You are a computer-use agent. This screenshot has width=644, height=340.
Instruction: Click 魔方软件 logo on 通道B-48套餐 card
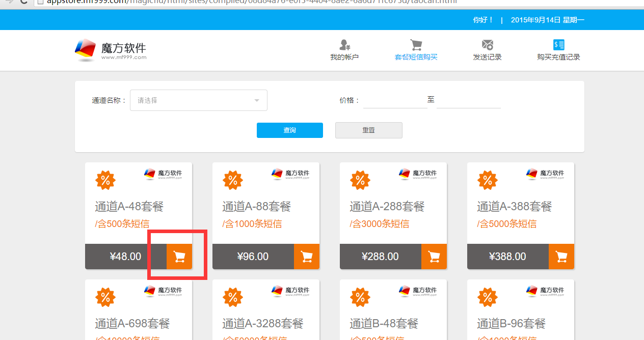click(x=418, y=291)
